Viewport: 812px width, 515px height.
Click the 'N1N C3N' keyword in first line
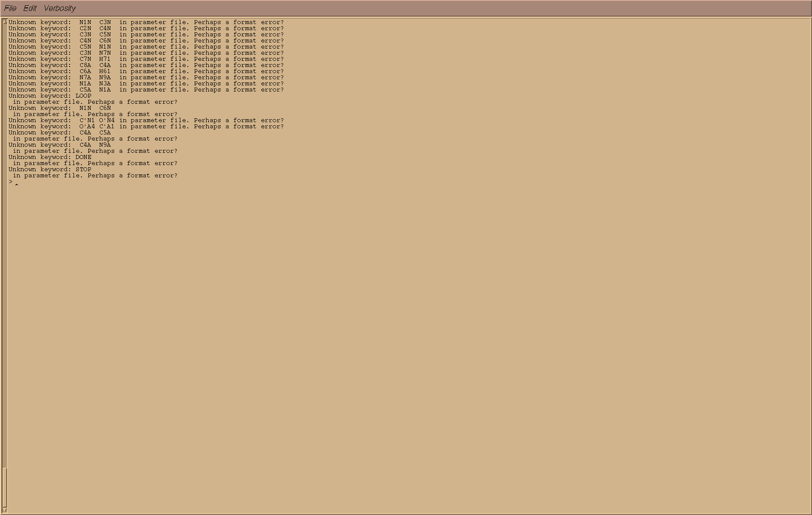pos(95,22)
